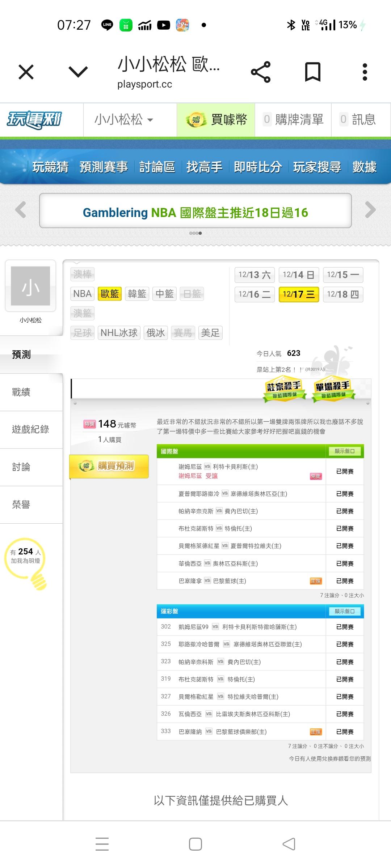
Task: Pick date 12/13 六
Action: coord(255,275)
